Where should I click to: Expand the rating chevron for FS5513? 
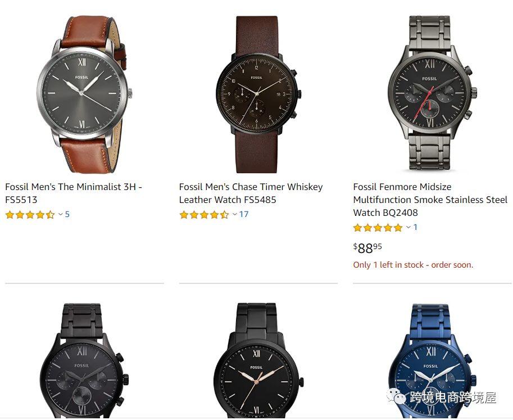click(61, 214)
